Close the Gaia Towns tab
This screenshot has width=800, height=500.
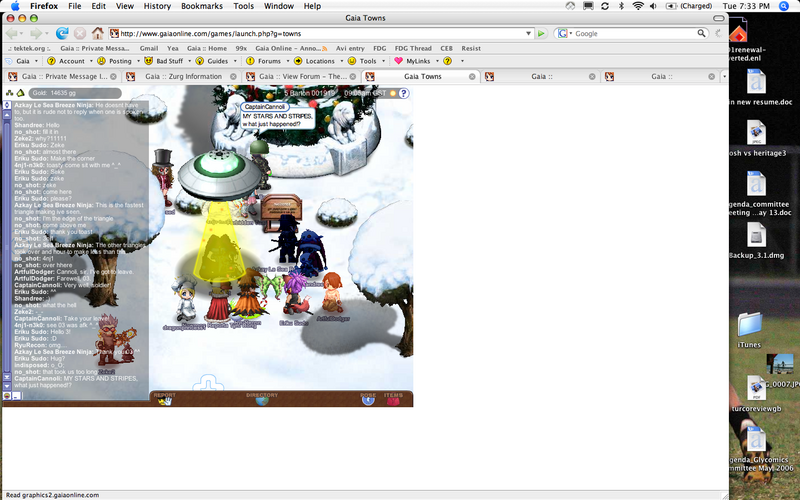click(x=472, y=77)
